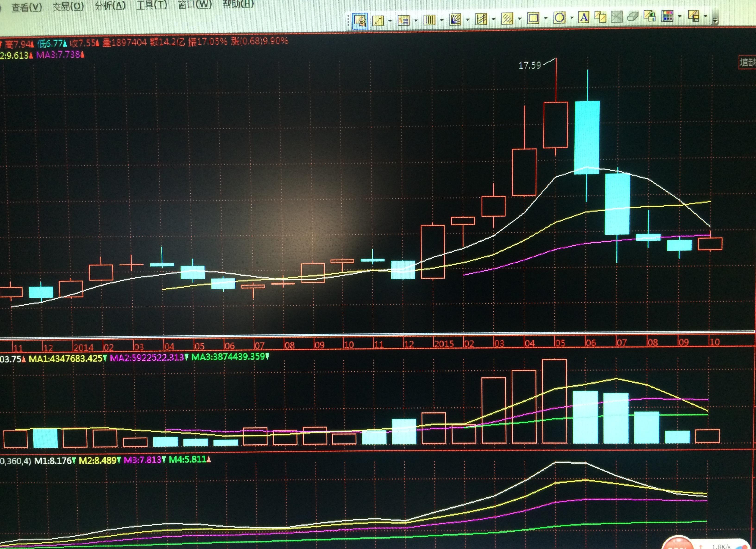Viewport: 756px width, 549px height.
Task: Select the circle drawing tool
Action: tap(559, 17)
